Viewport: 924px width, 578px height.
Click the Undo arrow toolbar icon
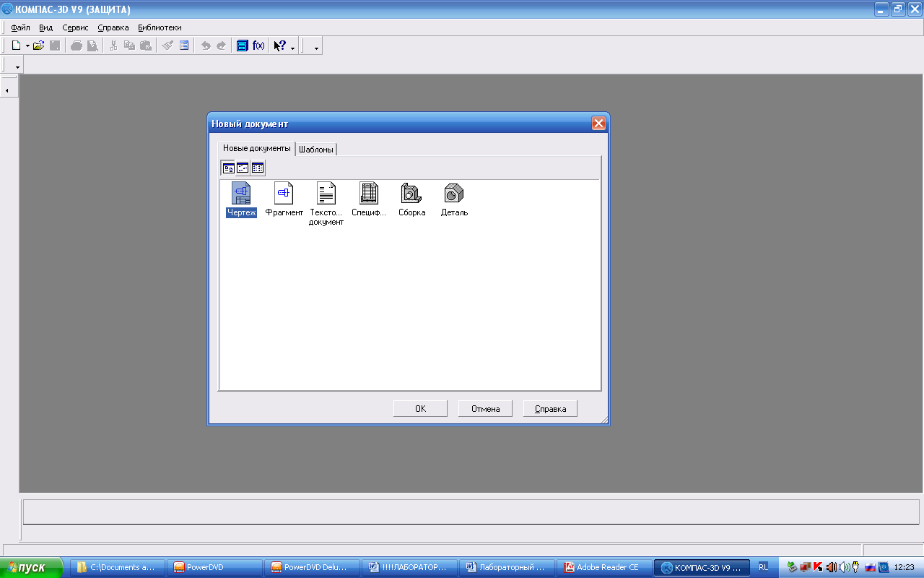(206, 46)
